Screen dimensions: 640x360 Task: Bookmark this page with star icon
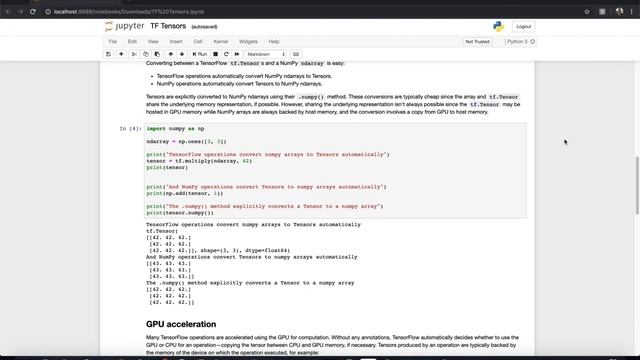point(587,12)
